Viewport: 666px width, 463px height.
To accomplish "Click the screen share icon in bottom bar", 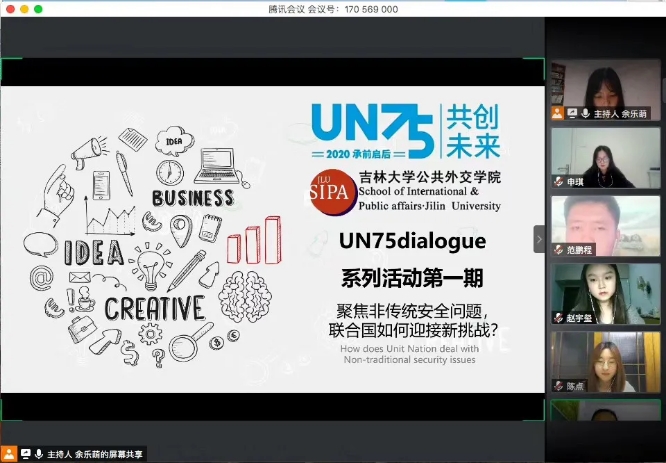I will tap(25, 454).
